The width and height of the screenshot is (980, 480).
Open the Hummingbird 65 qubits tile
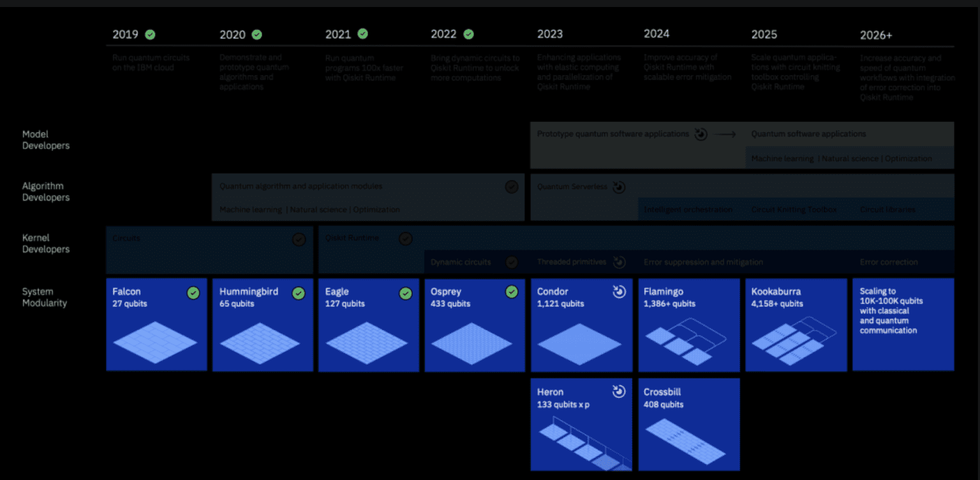tap(262, 324)
